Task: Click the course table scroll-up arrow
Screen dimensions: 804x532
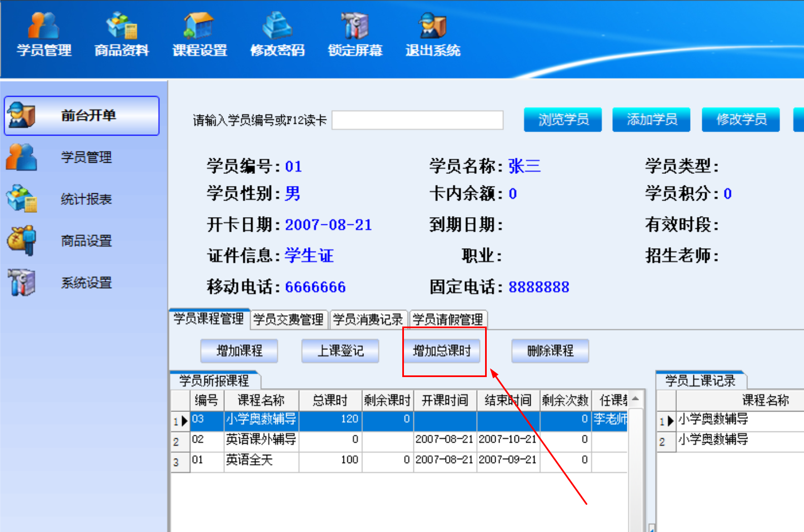Action: (x=636, y=399)
